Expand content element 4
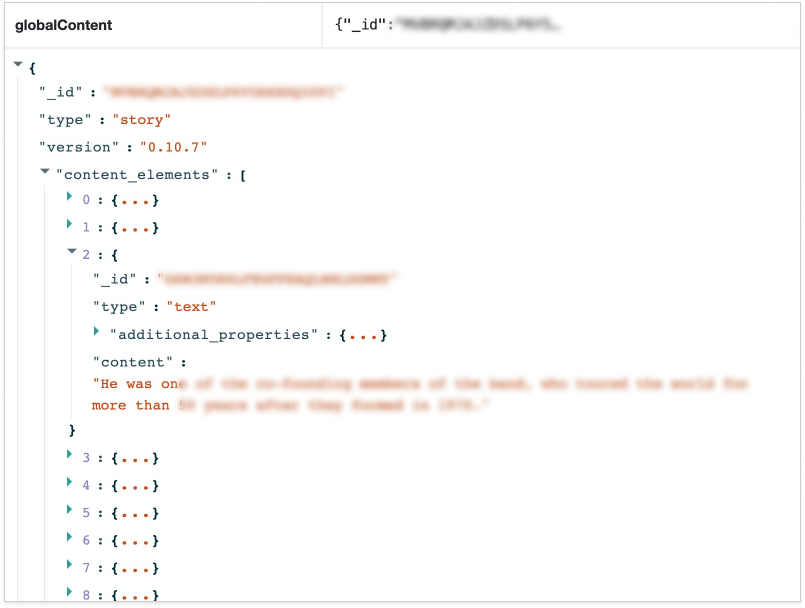Viewport: 805px width, 608px height. coord(69,482)
